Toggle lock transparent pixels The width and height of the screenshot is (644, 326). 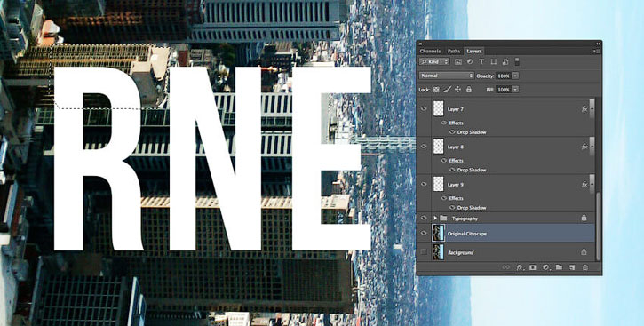436,90
